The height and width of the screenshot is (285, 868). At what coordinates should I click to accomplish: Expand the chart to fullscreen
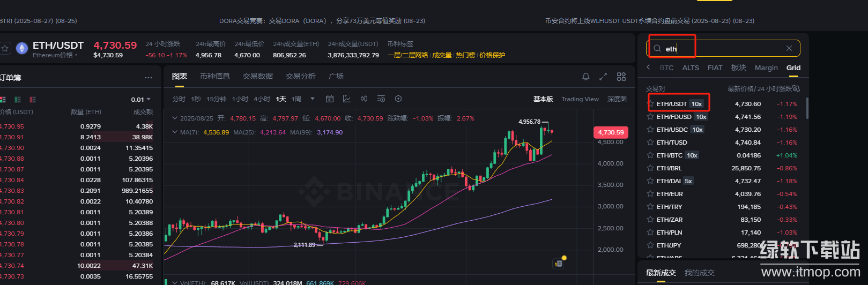click(x=603, y=77)
